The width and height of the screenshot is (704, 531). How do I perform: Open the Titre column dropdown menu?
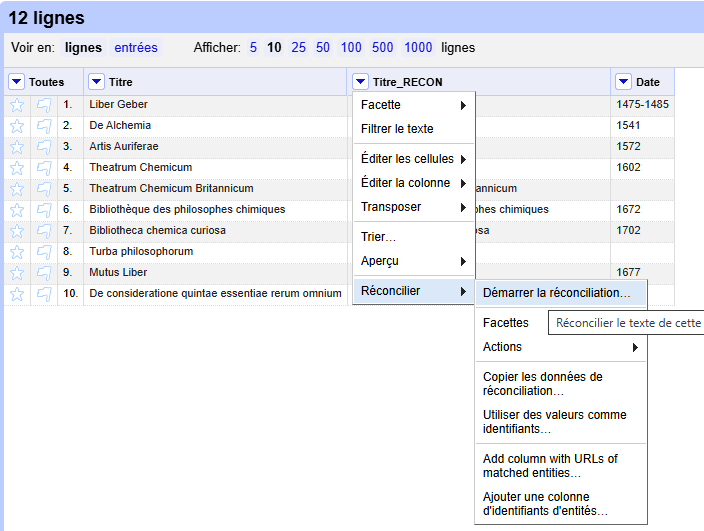point(96,82)
